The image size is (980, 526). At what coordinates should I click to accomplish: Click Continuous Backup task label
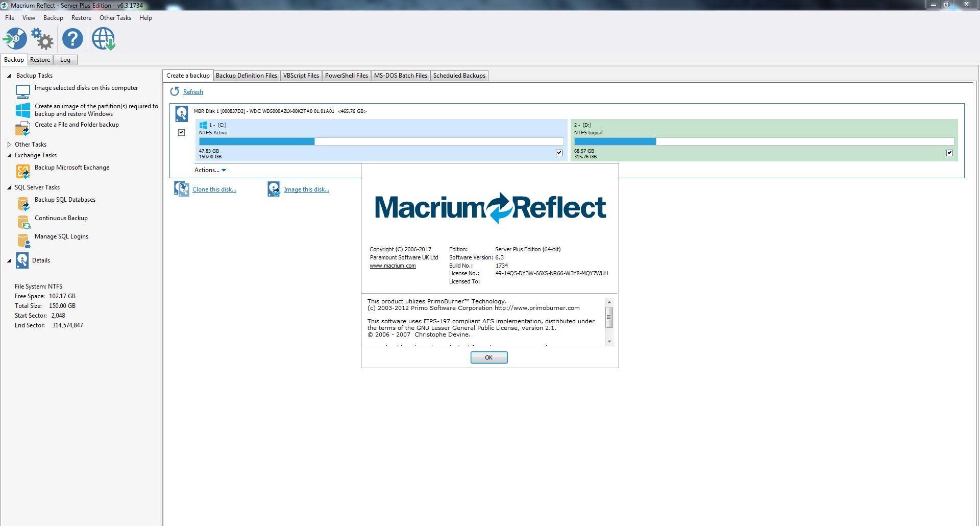61,218
